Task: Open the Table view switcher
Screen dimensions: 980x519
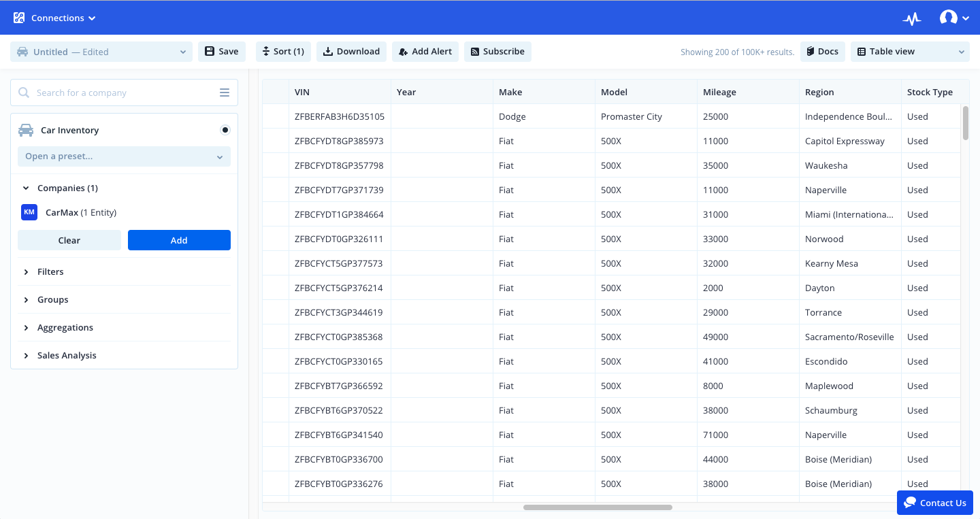Action: (909, 51)
